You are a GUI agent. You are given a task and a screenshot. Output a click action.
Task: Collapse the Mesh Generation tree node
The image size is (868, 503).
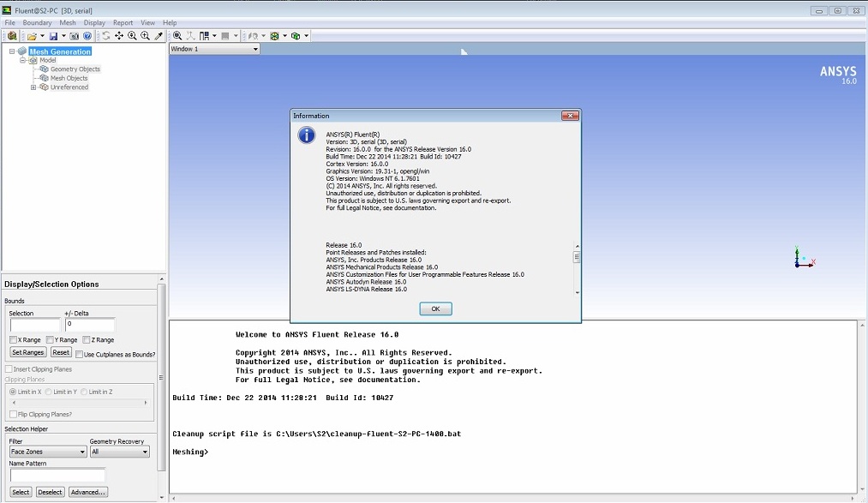click(12, 51)
